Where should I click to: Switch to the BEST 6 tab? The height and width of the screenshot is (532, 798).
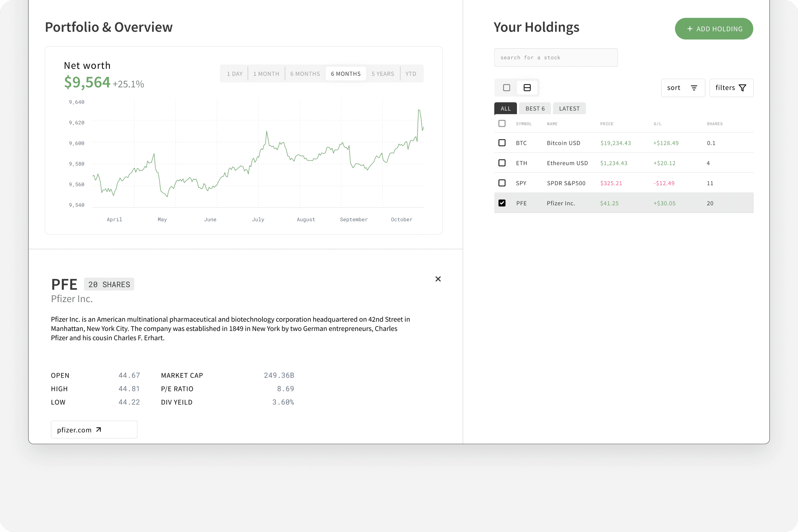click(x=535, y=109)
